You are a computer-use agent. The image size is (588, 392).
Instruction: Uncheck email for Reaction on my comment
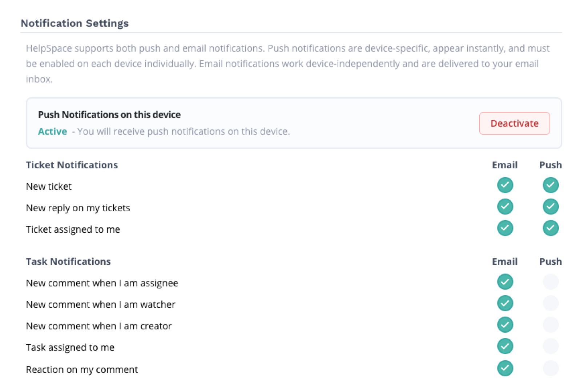[505, 368]
